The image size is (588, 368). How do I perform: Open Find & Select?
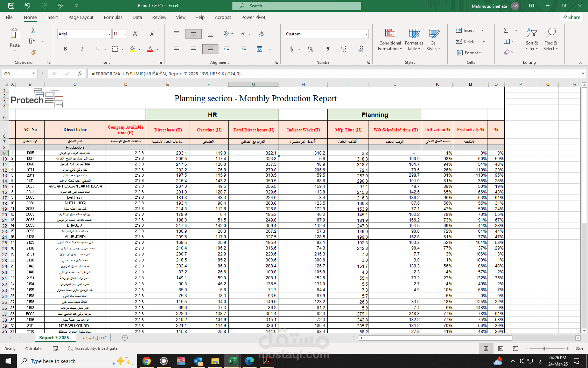point(551,39)
